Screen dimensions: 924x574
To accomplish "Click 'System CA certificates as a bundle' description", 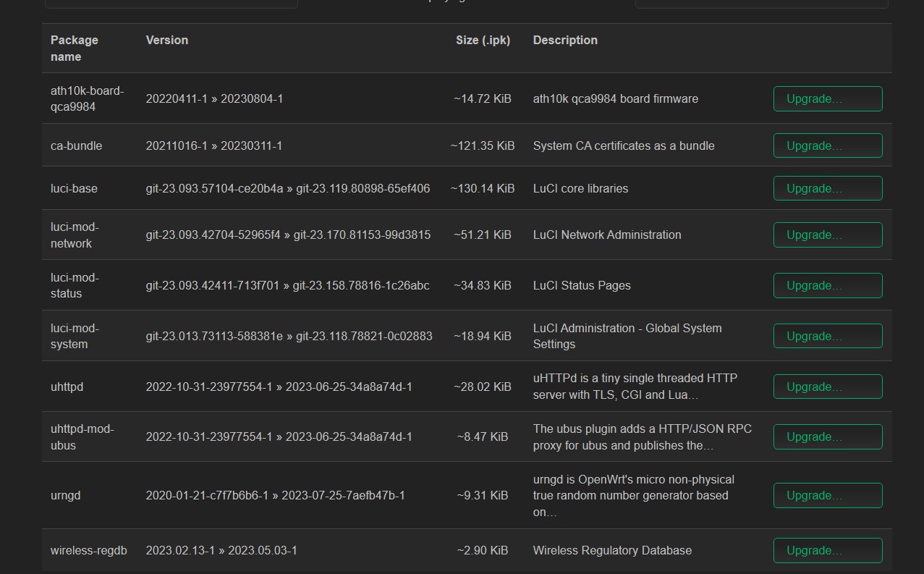I will coord(624,145).
